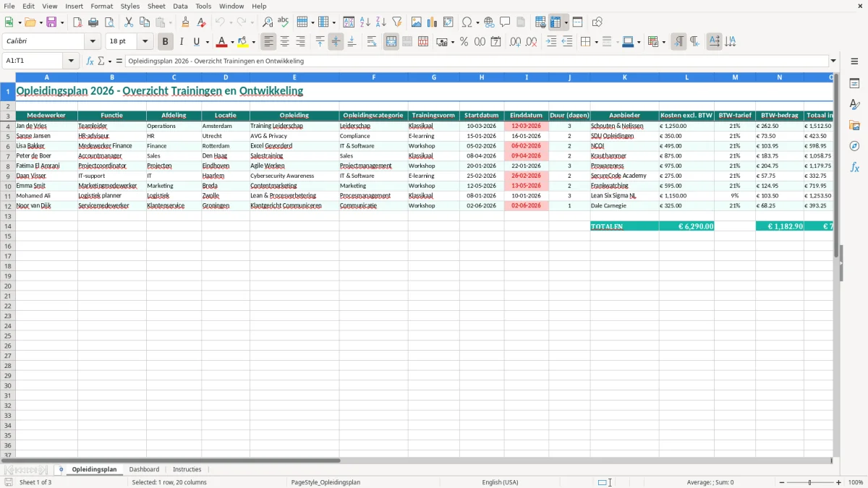Switch to the Dashboard sheet tab
Viewport: 868px width, 488px height.
click(x=144, y=469)
